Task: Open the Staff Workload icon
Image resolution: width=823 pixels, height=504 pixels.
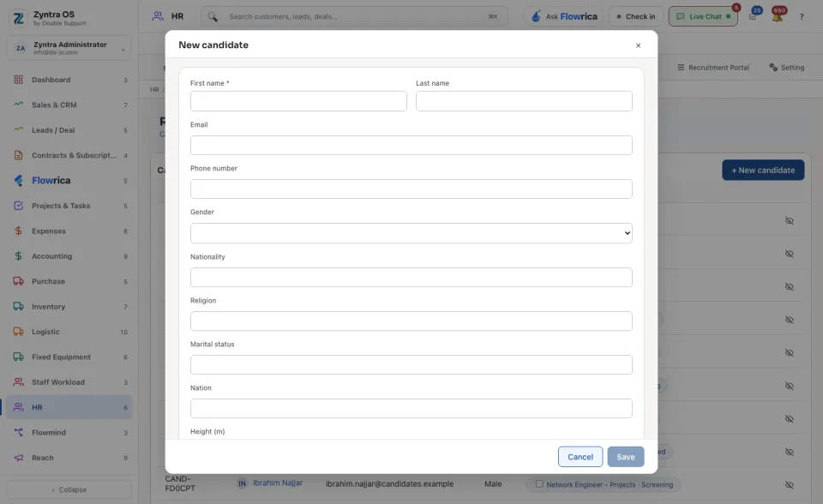Action: [18, 382]
